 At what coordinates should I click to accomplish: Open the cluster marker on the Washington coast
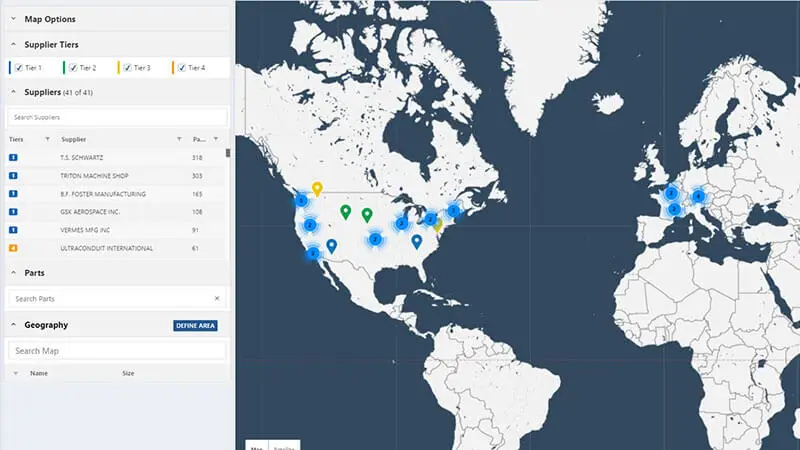[302, 201]
